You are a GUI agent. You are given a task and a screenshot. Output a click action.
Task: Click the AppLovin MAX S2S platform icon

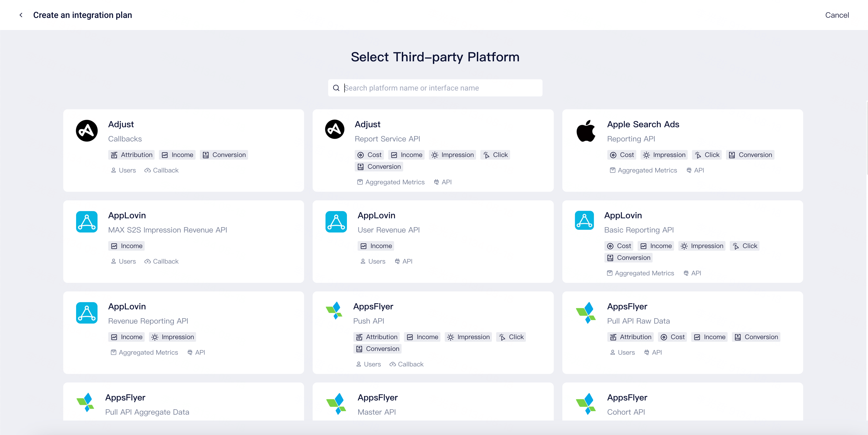pyautogui.click(x=87, y=222)
